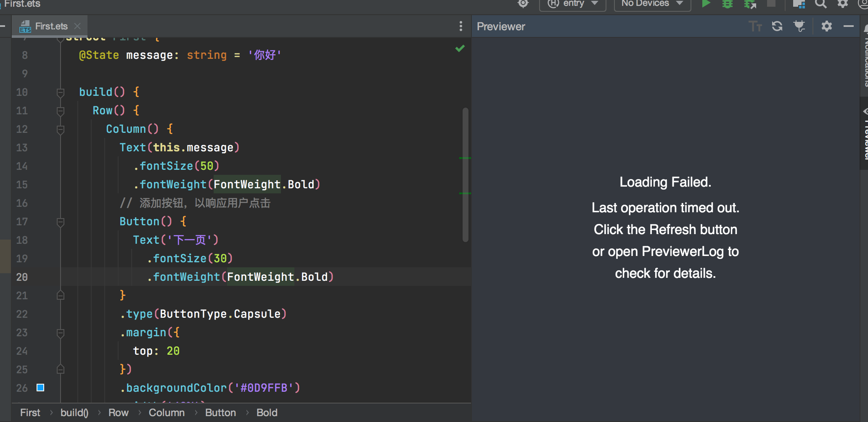The height and width of the screenshot is (422, 868).
Task: Click the '你好' string on line 8
Action: [265, 55]
